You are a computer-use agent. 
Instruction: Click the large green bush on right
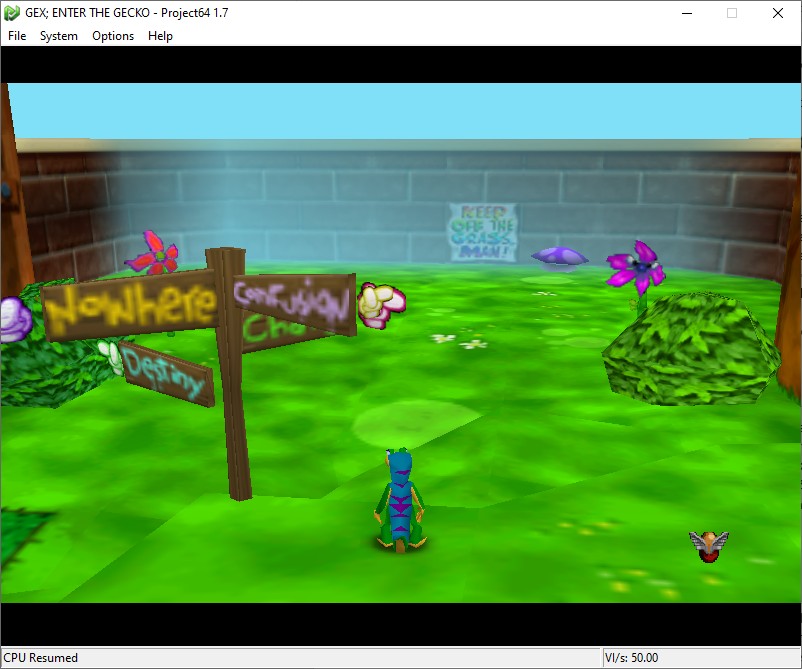point(690,349)
